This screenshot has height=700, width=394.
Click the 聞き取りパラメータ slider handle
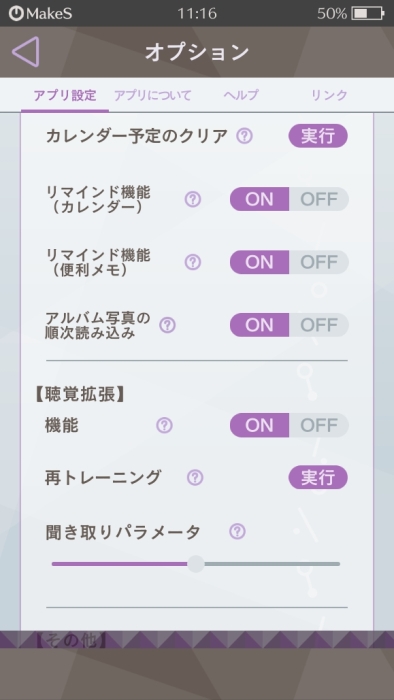pyautogui.click(x=196, y=564)
